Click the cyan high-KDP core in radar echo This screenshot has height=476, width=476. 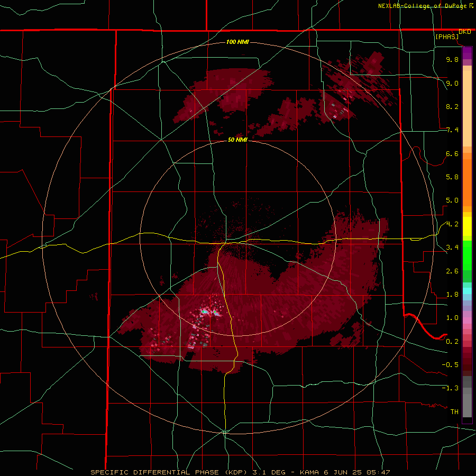pyautogui.click(x=205, y=312)
